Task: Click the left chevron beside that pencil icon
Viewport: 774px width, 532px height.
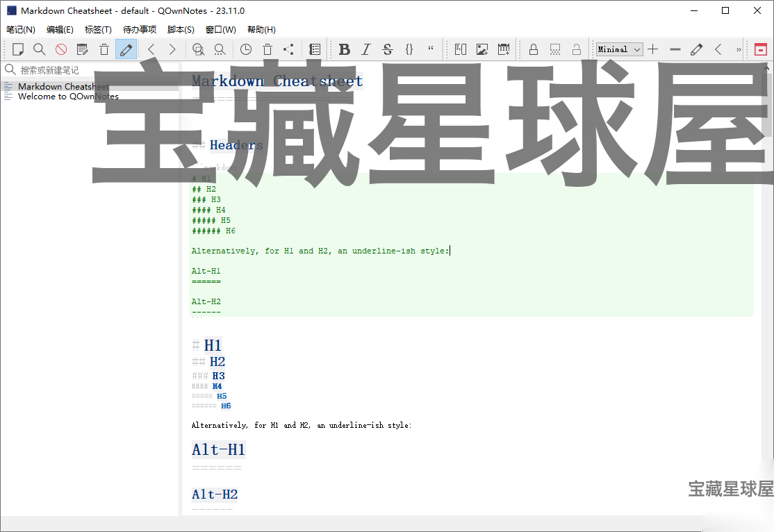Action: click(x=718, y=49)
